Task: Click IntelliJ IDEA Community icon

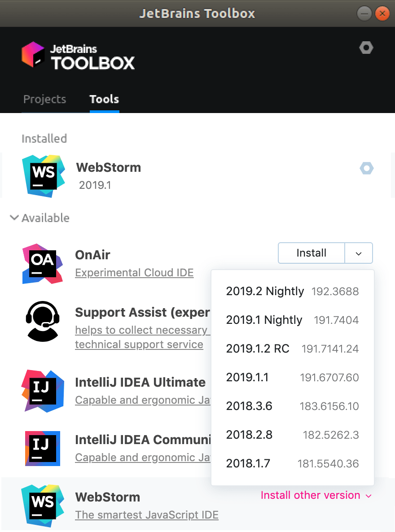Action: tap(43, 448)
